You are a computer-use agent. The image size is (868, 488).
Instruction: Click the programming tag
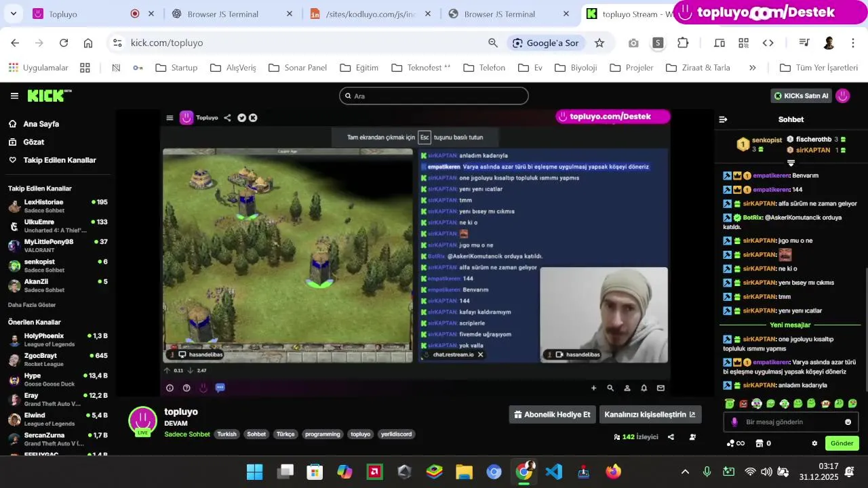point(323,434)
